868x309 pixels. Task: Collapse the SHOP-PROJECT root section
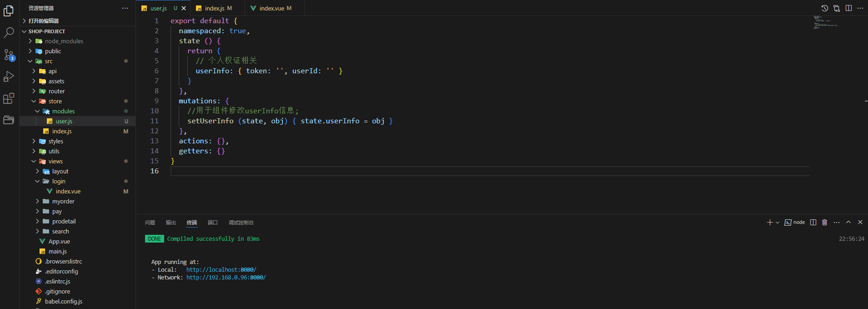point(77,31)
